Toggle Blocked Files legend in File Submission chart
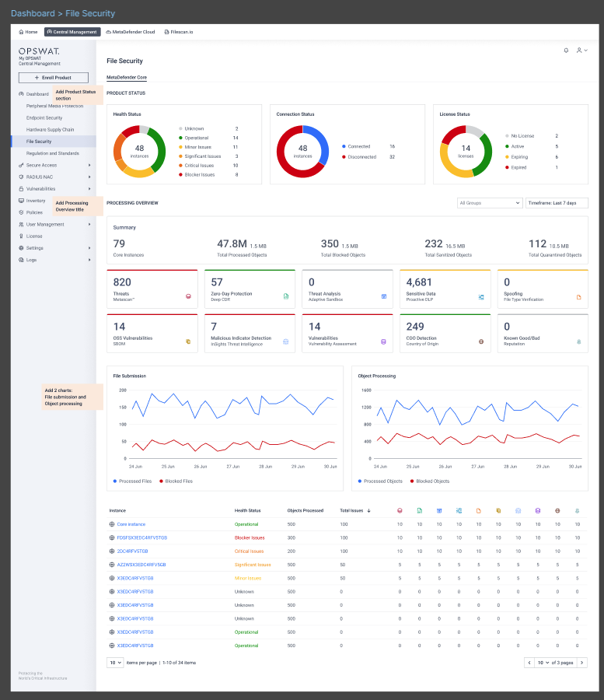 [x=176, y=481]
